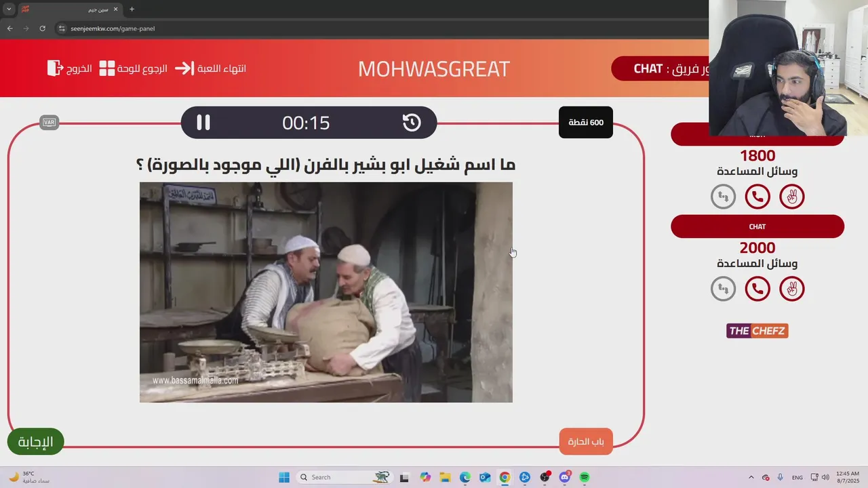Click the browser back arrow

(9, 28)
